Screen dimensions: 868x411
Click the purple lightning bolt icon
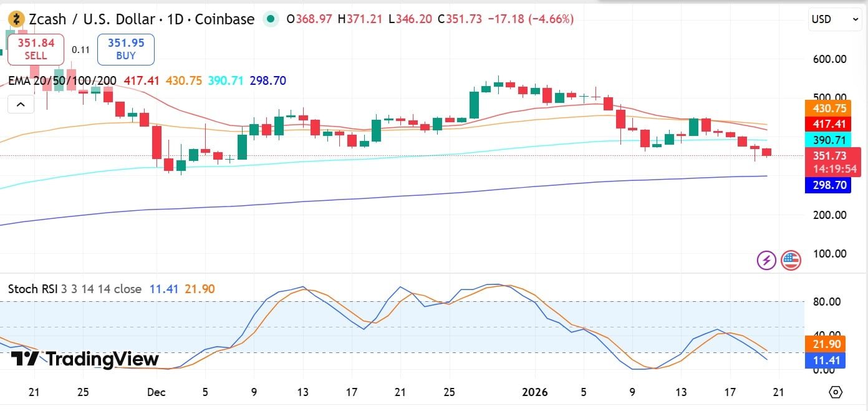(x=766, y=260)
